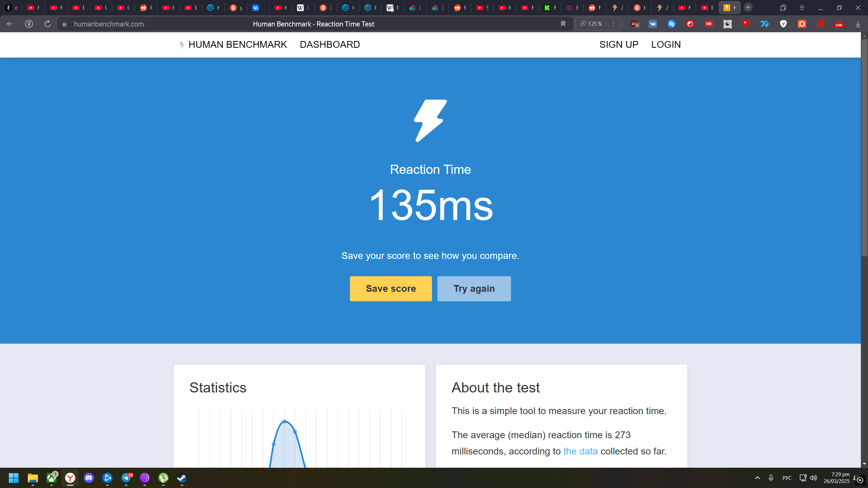Viewport: 868px width, 488px height.
Task: Click the humanbenchmark.com address field
Action: (108, 24)
